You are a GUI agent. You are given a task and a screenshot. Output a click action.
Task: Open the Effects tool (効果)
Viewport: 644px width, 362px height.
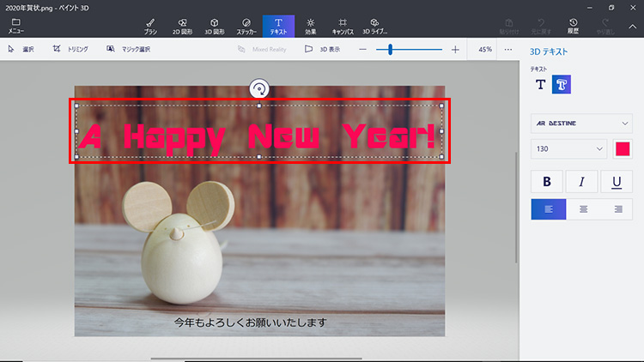point(310,25)
